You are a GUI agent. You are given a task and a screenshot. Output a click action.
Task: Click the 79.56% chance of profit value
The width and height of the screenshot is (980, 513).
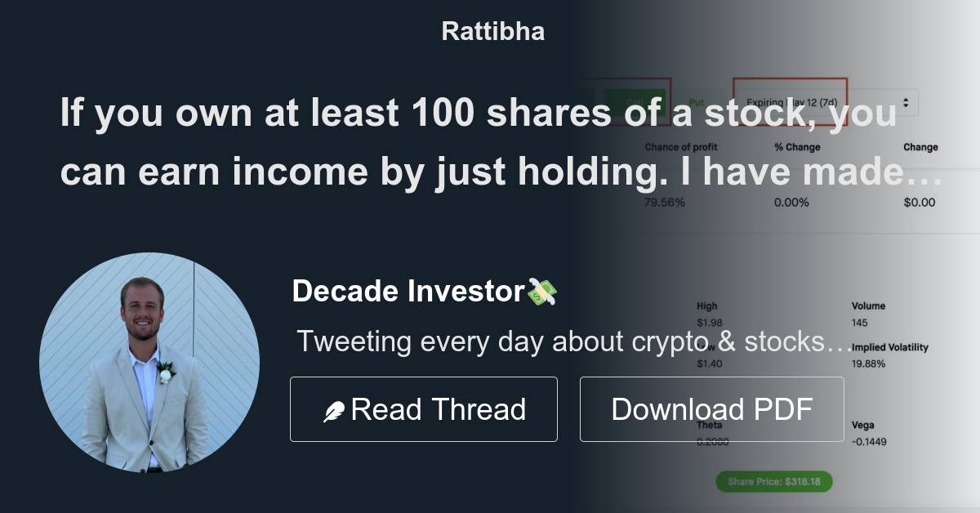click(x=666, y=201)
